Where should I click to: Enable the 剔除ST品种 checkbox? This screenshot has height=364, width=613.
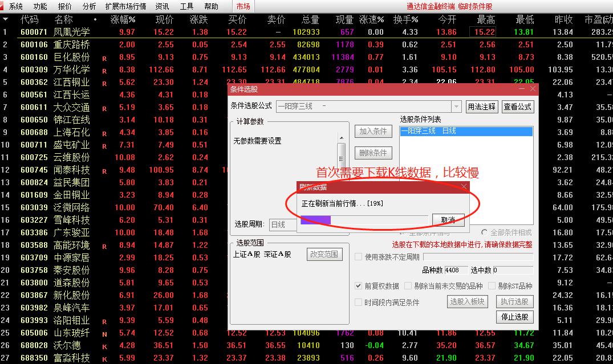(x=492, y=287)
